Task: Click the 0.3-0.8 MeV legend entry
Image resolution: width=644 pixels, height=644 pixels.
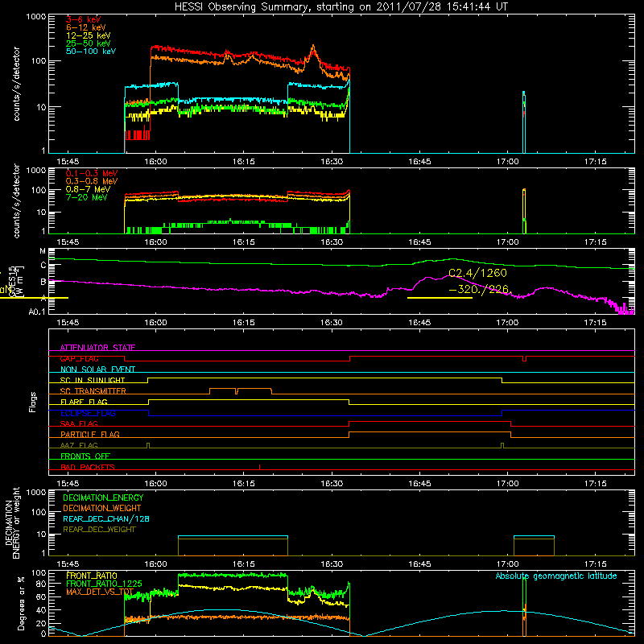Action: coord(92,181)
